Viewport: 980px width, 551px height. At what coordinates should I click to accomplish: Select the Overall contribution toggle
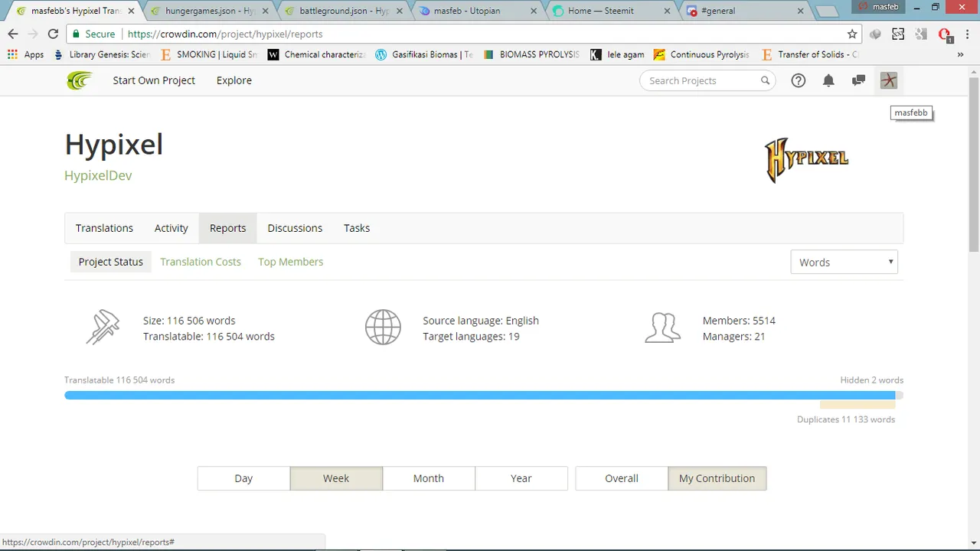point(622,478)
